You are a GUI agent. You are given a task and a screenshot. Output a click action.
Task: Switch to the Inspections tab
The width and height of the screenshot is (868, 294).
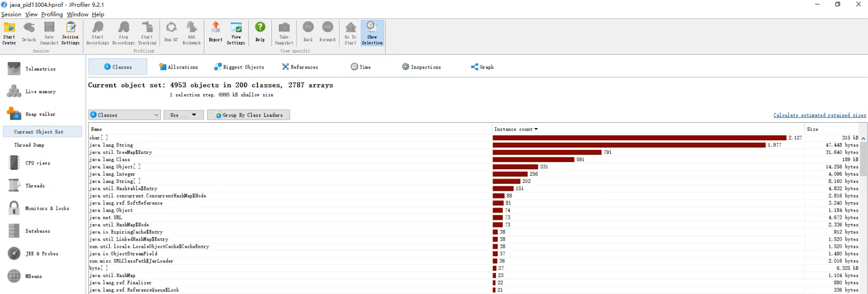[x=422, y=67]
